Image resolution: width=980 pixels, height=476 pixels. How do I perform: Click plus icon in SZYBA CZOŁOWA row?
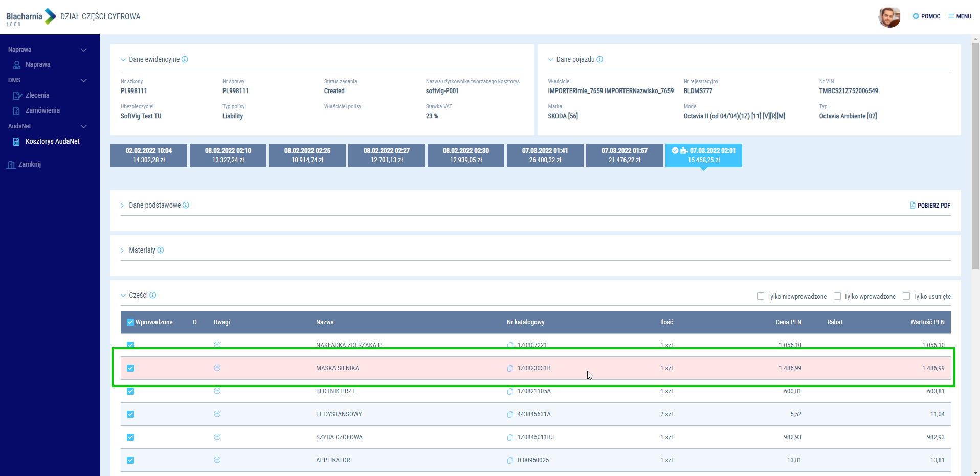coord(217,437)
